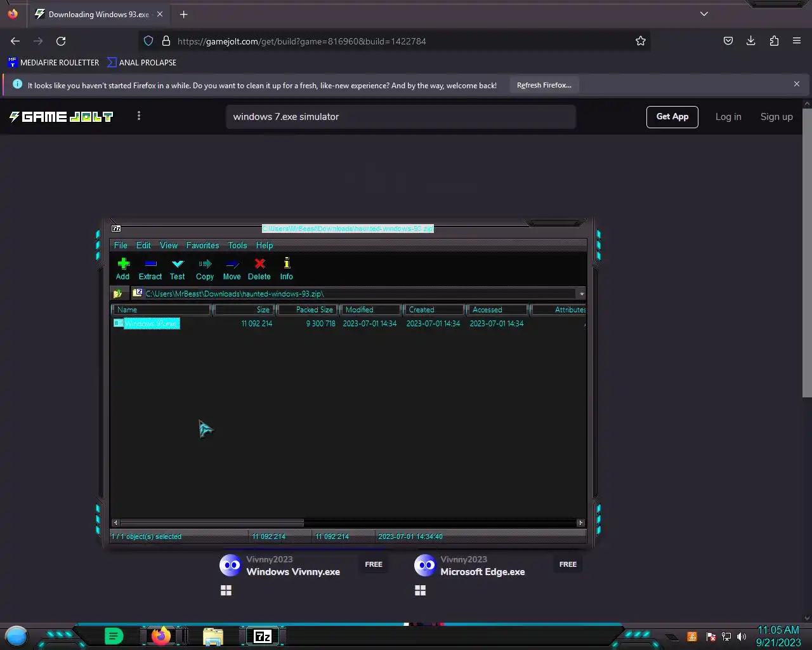This screenshot has height=650, width=812.
Task: Click the Extract toolbar icon
Action: (150, 269)
